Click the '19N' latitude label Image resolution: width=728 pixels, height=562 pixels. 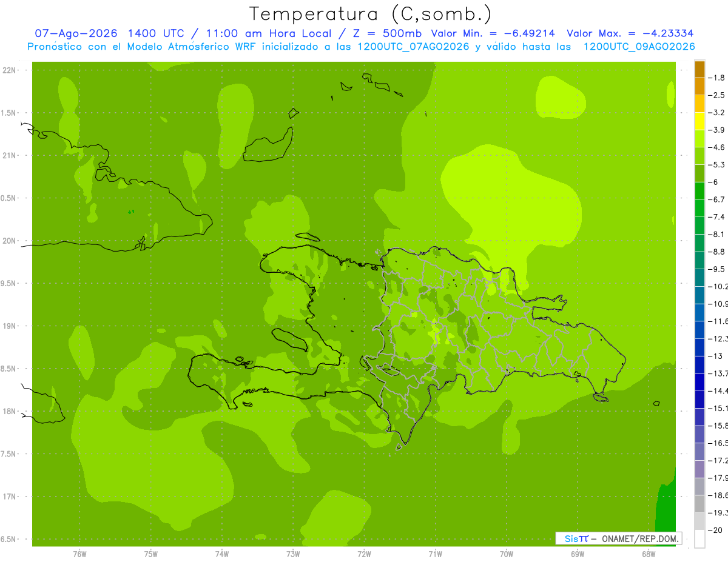pos(10,326)
